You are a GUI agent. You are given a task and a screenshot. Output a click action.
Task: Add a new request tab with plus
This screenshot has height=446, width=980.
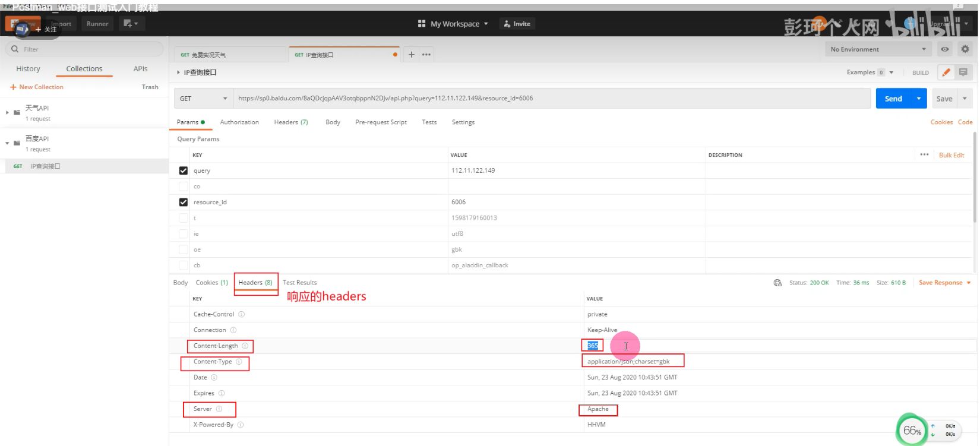[x=411, y=55]
